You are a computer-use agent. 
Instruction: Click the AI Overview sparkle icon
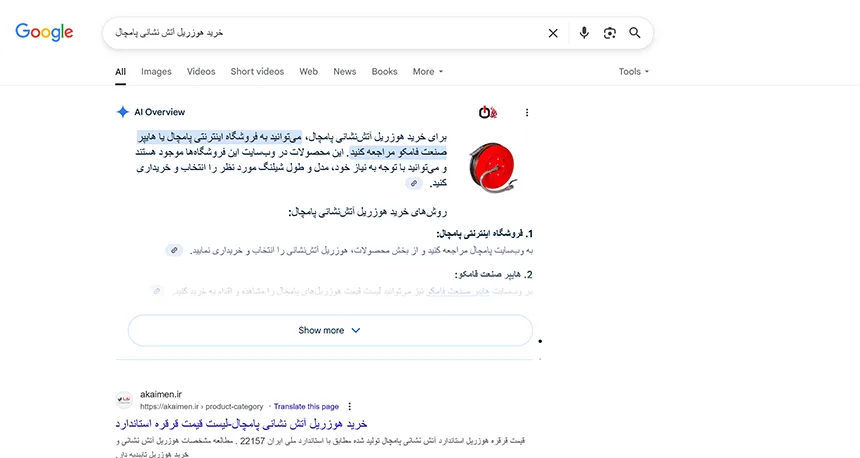tap(123, 112)
